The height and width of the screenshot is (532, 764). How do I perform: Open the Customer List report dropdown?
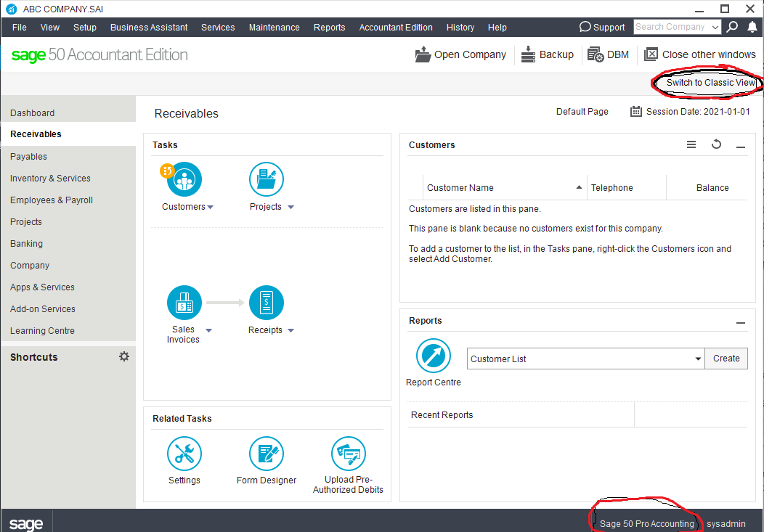(698, 359)
